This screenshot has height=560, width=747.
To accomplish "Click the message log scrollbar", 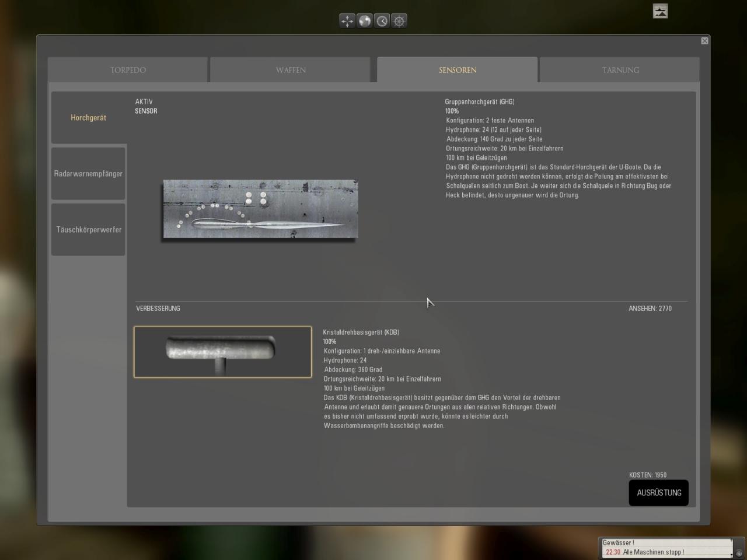I will coord(732,548).
